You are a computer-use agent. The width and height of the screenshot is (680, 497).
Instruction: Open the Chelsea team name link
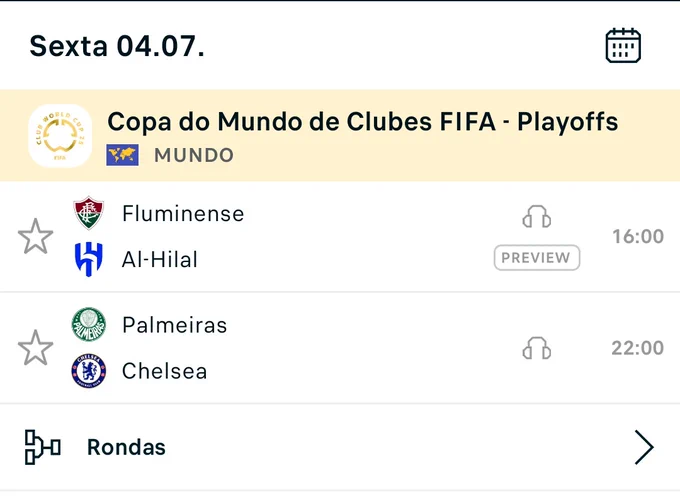point(164,371)
